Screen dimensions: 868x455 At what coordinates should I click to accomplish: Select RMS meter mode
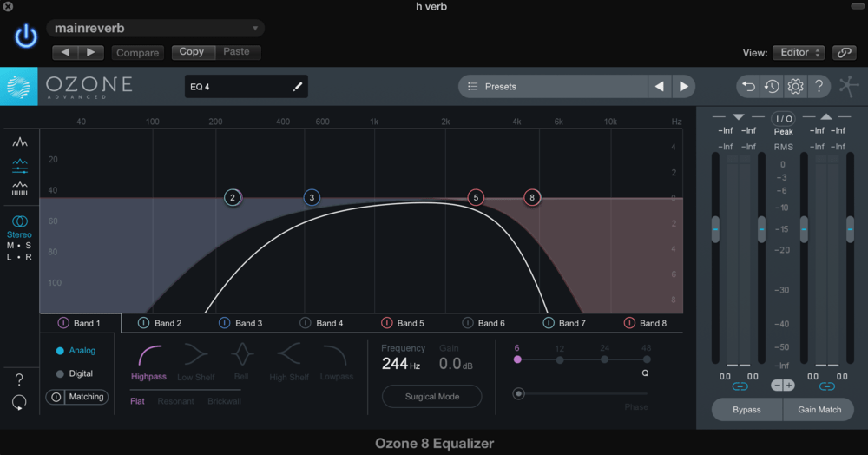(x=783, y=147)
